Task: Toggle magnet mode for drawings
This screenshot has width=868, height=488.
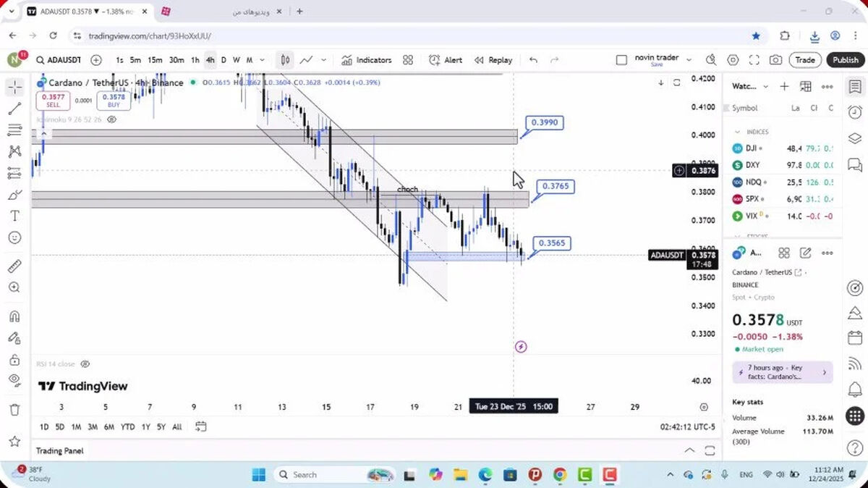Action: [14, 316]
